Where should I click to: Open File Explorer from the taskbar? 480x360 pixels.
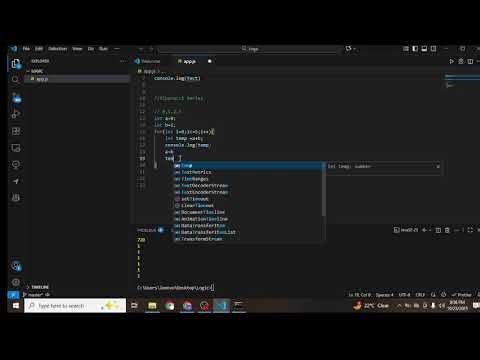pyautogui.click(x=152, y=305)
